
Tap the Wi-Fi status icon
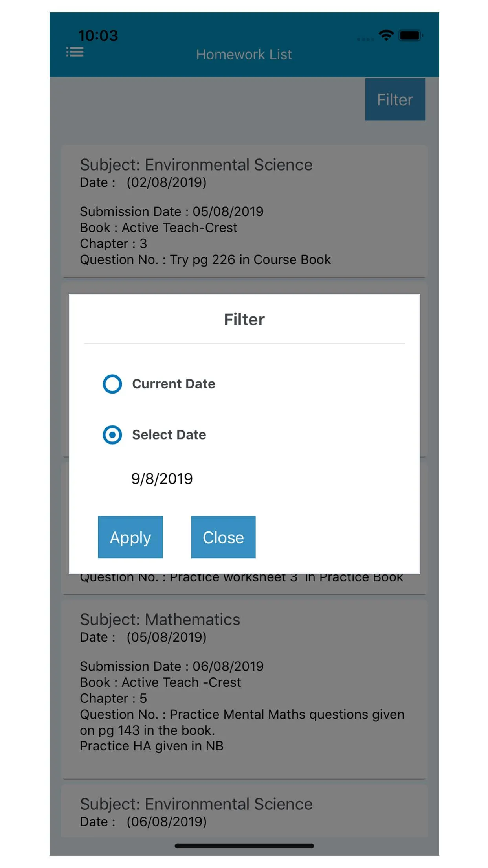(386, 35)
